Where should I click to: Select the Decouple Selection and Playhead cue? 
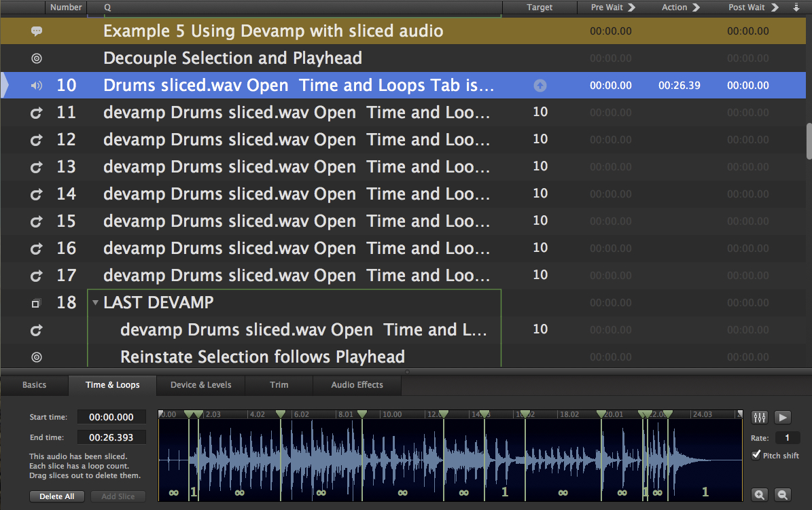pos(232,58)
